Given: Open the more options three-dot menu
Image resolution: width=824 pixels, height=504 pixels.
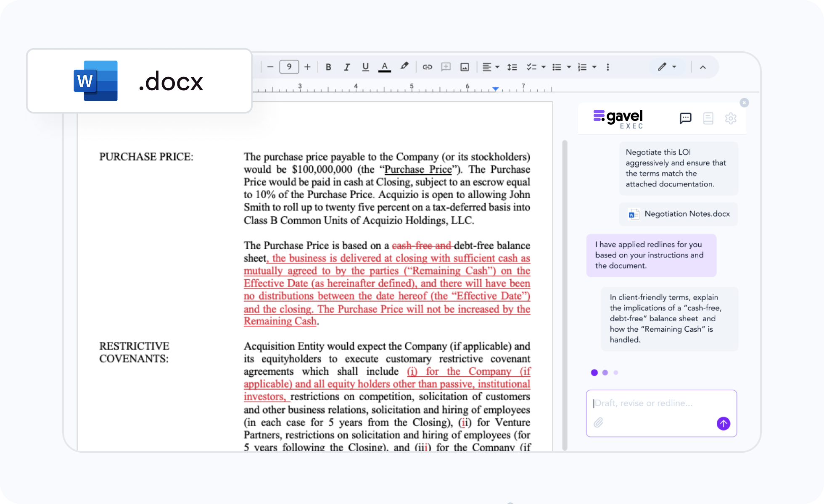Looking at the screenshot, I should 608,67.
